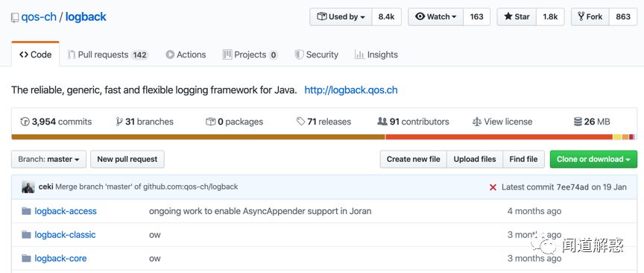Click the red failed-status X icon
The width and height of the screenshot is (644, 273).
(493, 187)
